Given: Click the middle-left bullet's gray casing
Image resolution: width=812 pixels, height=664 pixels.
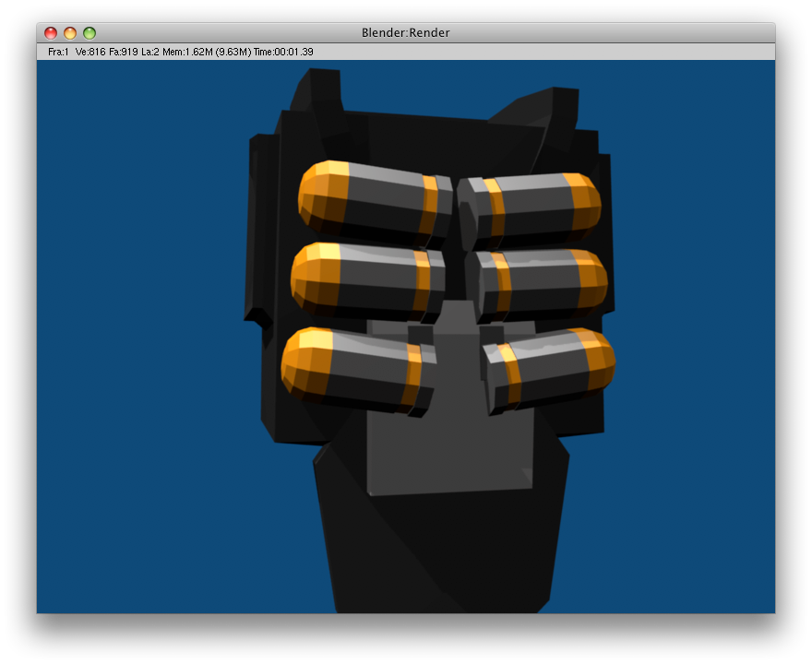Looking at the screenshot, I should 378,277.
